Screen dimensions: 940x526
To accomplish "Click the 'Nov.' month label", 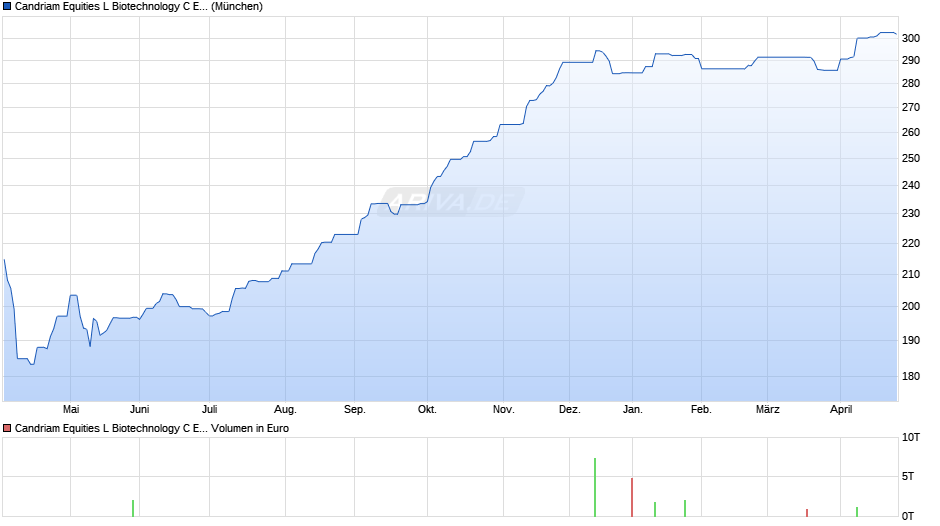I will pos(504,409).
